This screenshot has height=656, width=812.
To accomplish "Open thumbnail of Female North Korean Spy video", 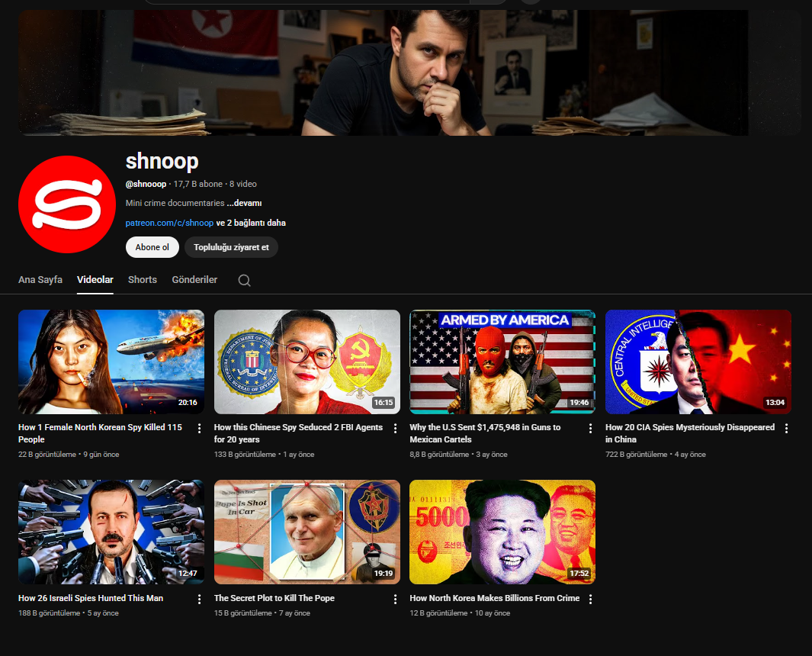I will tap(111, 362).
